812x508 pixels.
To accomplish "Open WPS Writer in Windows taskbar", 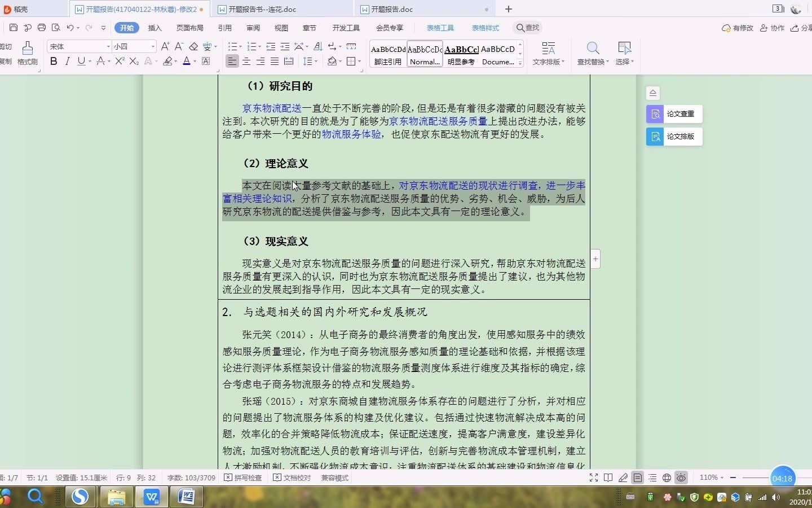I will (152, 497).
